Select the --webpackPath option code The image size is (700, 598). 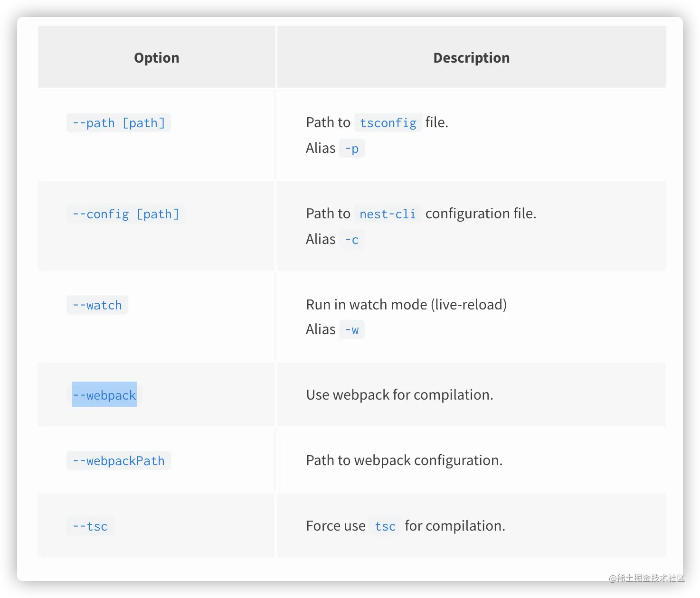pyautogui.click(x=119, y=461)
